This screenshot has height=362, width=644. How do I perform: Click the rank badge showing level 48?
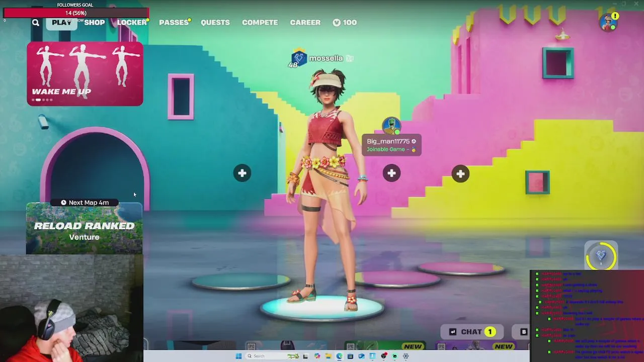(x=297, y=59)
